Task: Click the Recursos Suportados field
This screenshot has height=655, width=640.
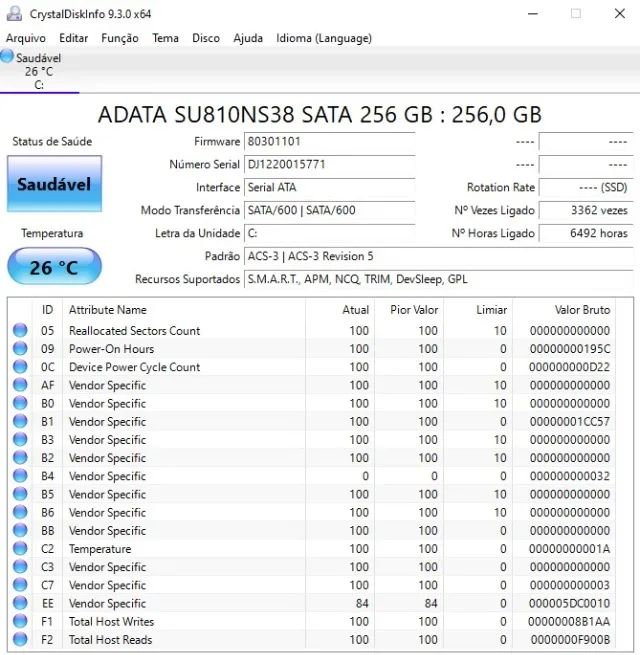Action: (439, 279)
